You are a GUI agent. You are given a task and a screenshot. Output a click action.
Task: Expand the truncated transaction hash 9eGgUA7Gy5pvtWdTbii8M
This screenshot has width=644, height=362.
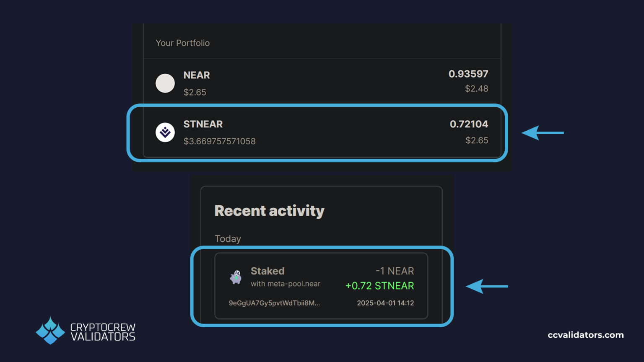pos(274,303)
